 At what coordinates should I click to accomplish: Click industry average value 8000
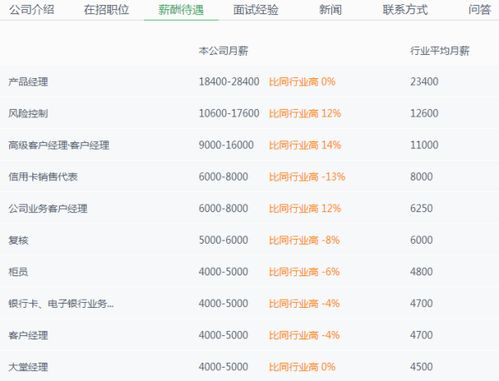coord(422,177)
